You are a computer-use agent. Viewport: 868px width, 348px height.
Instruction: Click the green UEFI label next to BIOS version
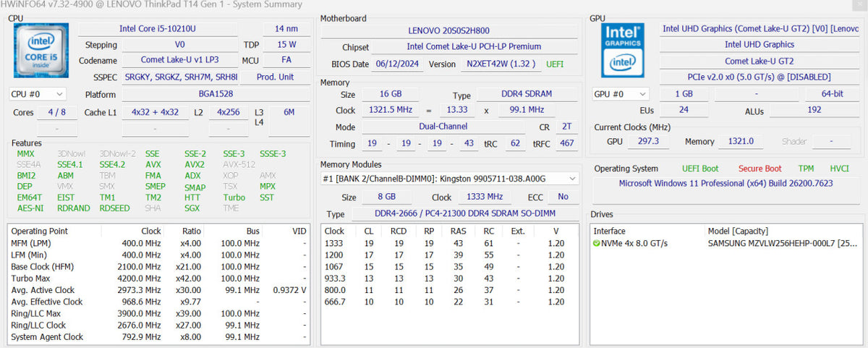(556, 64)
